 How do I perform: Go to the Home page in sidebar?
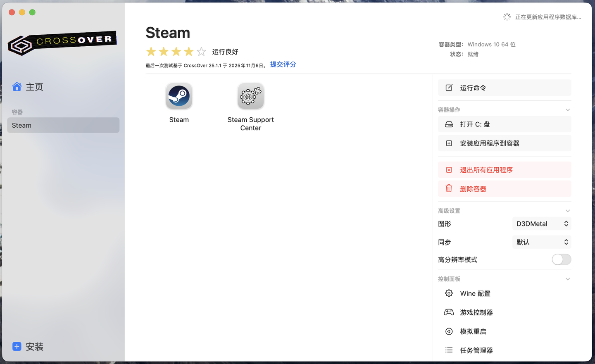pyautogui.click(x=28, y=87)
